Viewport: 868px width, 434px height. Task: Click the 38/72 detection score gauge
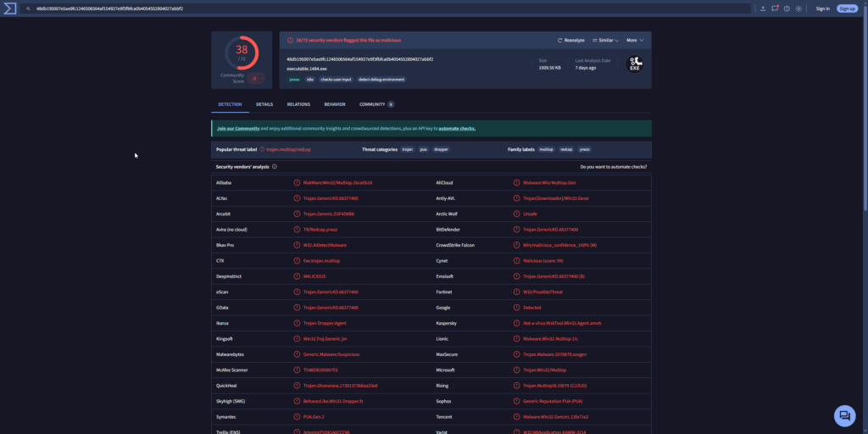(x=242, y=53)
